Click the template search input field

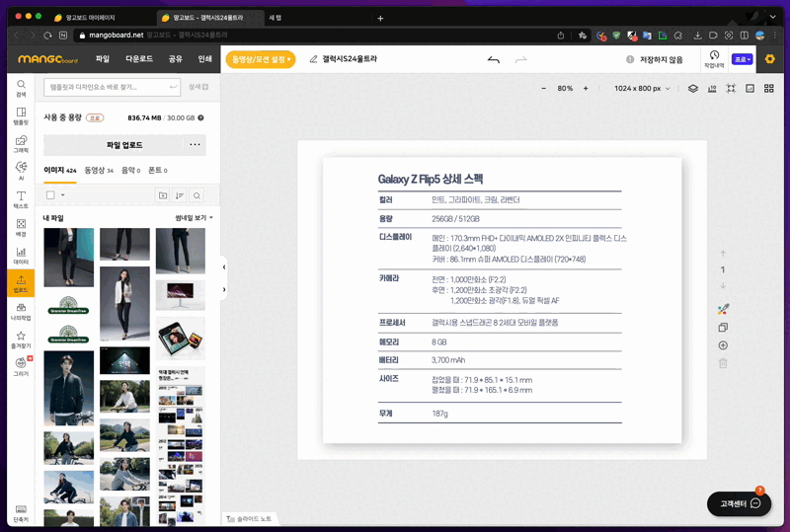point(112,87)
